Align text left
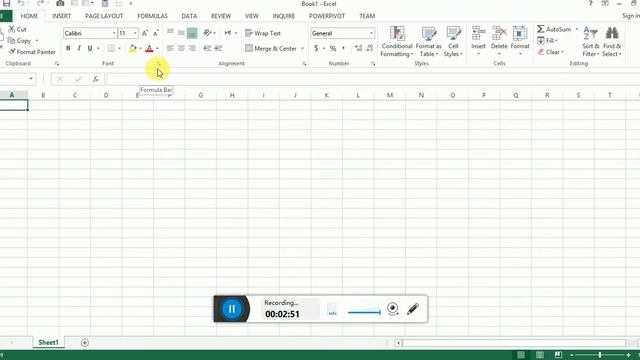The height and width of the screenshot is (360, 640). [x=170, y=48]
